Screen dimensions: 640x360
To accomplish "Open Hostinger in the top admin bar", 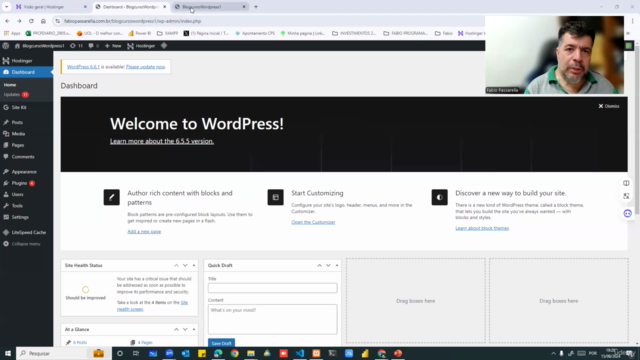I will [141, 46].
